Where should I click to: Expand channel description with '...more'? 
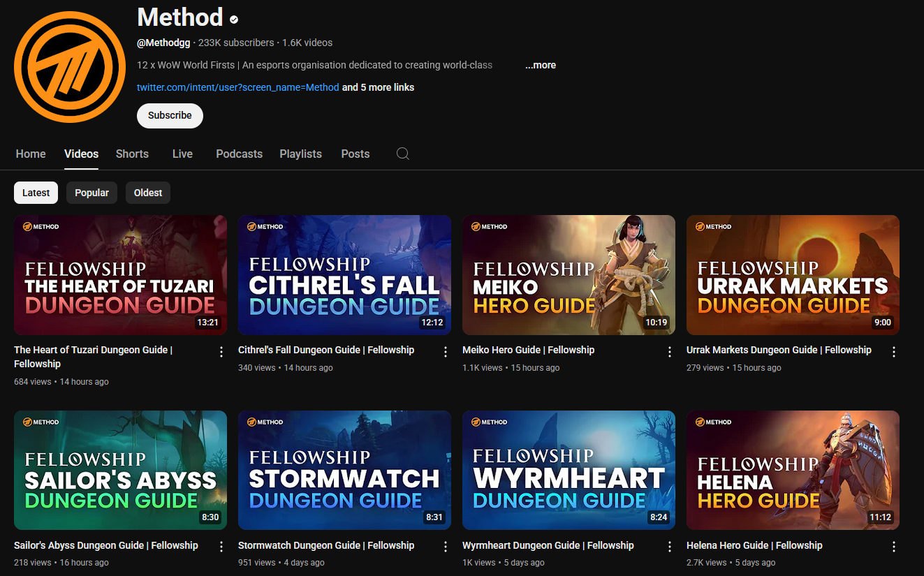541,65
